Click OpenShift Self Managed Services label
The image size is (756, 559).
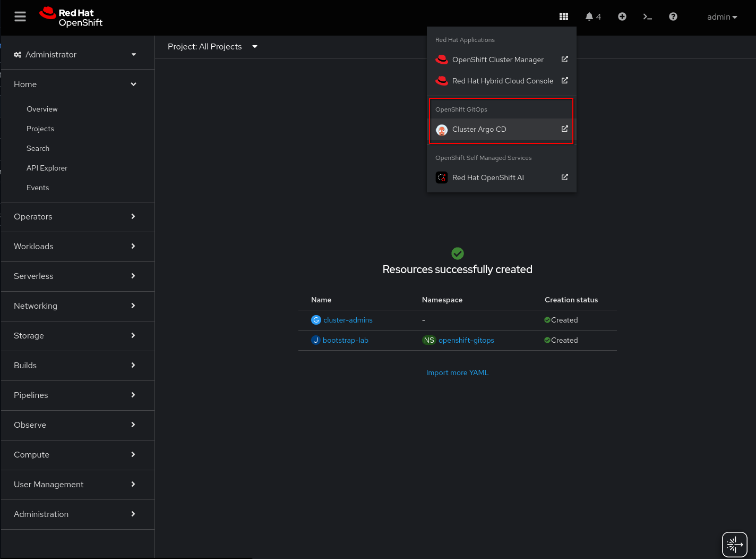[484, 158]
